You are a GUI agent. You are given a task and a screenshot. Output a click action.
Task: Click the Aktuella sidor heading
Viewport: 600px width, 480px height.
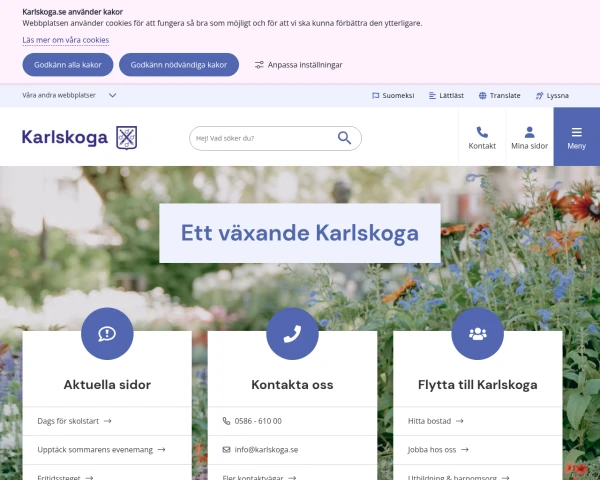click(107, 385)
